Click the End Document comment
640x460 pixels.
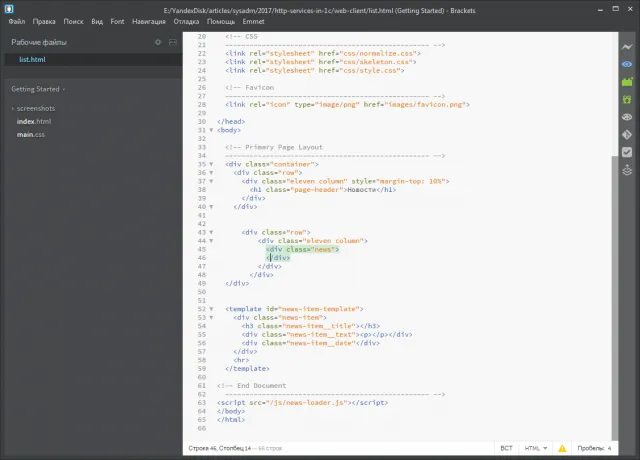click(x=251, y=385)
